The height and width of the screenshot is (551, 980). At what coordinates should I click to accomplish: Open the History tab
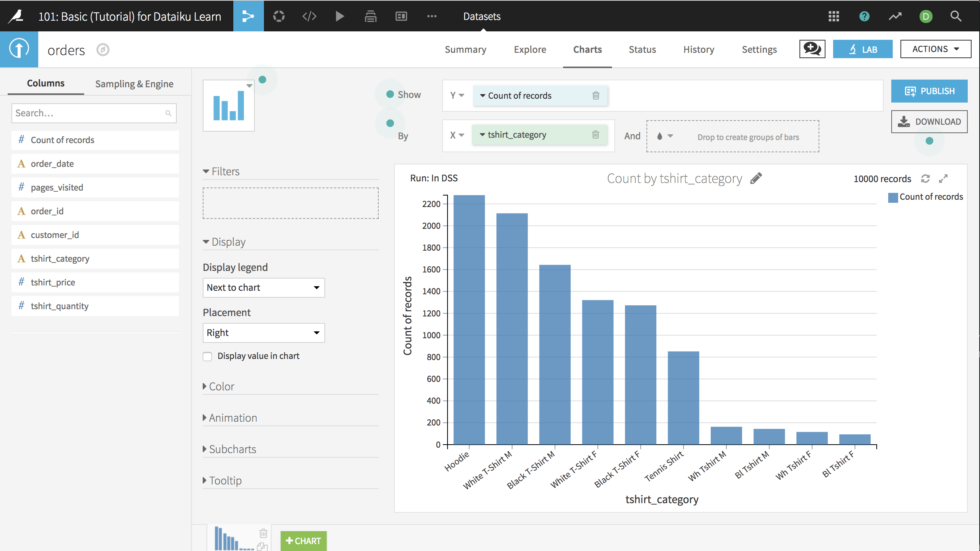point(698,49)
